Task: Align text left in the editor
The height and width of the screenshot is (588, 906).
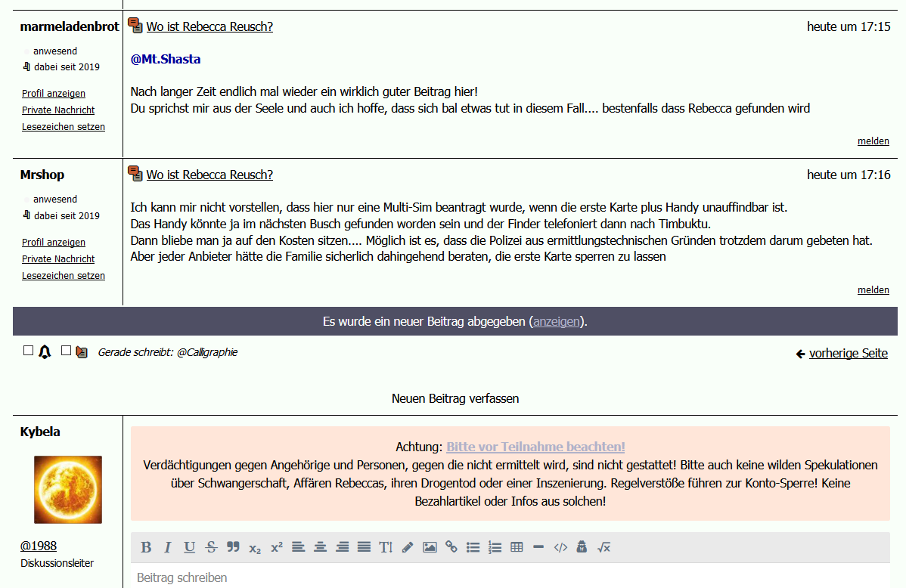Action: tap(298, 547)
